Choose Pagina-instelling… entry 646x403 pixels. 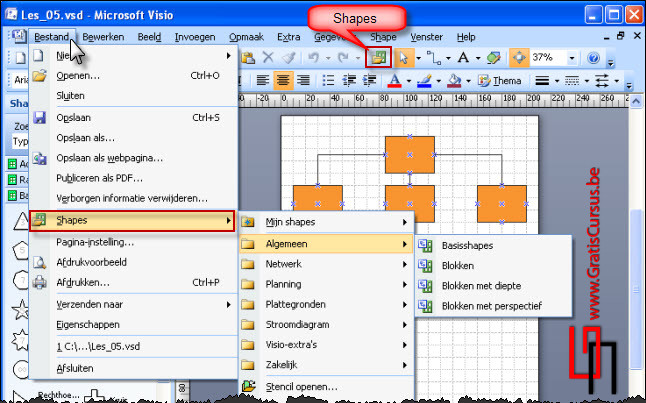click(x=133, y=242)
